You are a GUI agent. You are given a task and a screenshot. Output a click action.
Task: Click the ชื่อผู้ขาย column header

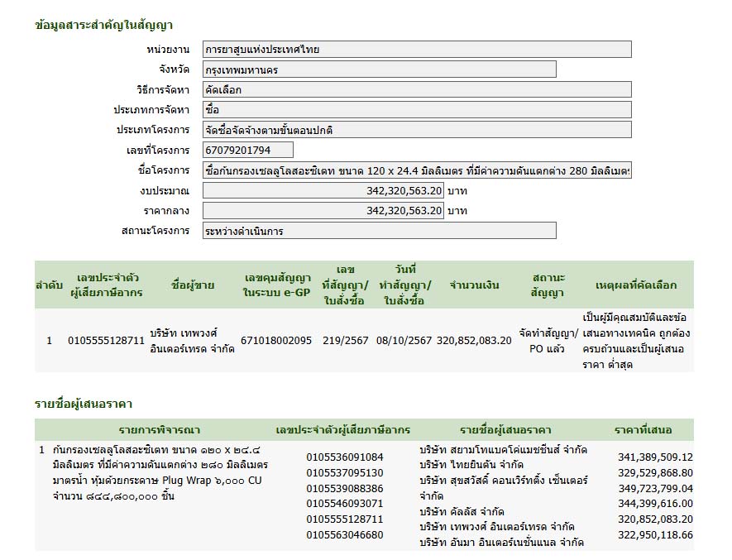coord(193,285)
